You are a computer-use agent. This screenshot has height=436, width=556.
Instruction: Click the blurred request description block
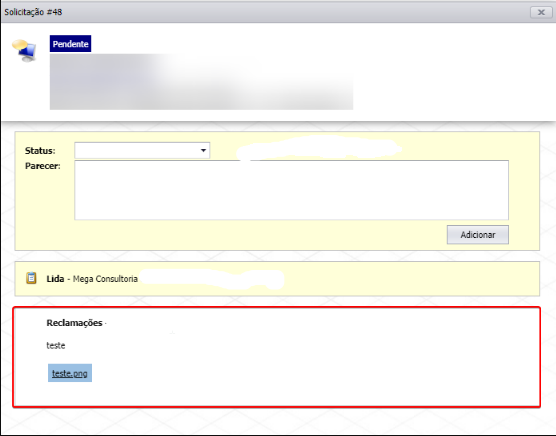click(201, 82)
